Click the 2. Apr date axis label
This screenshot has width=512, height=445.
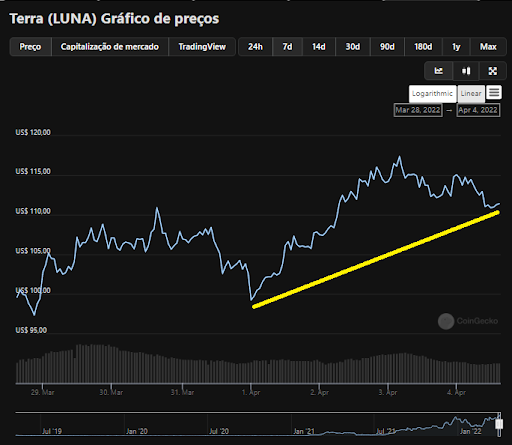(x=320, y=392)
